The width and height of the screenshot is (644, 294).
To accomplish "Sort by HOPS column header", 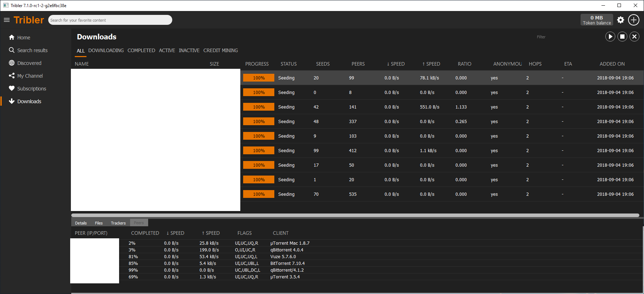I will pos(535,64).
